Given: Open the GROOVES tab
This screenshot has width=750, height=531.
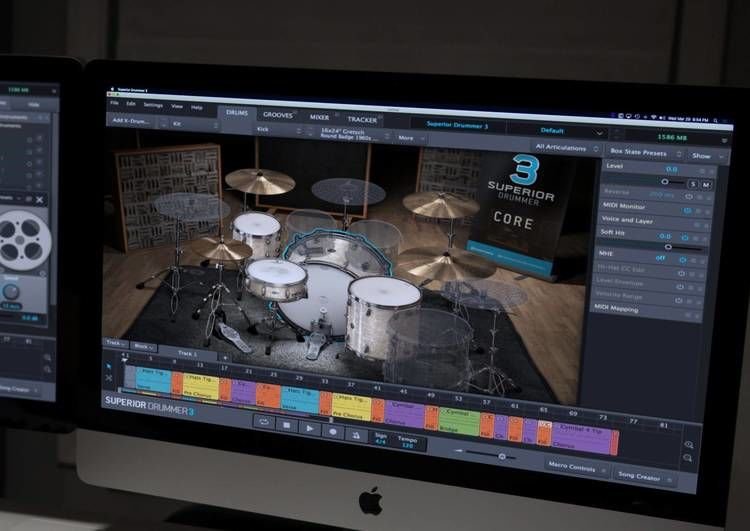Looking at the screenshot, I should pyautogui.click(x=277, y=115).
